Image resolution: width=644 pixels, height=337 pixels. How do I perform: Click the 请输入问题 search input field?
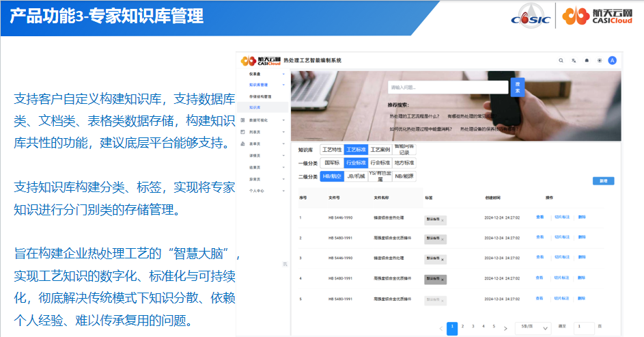click(x=448, y=87)
